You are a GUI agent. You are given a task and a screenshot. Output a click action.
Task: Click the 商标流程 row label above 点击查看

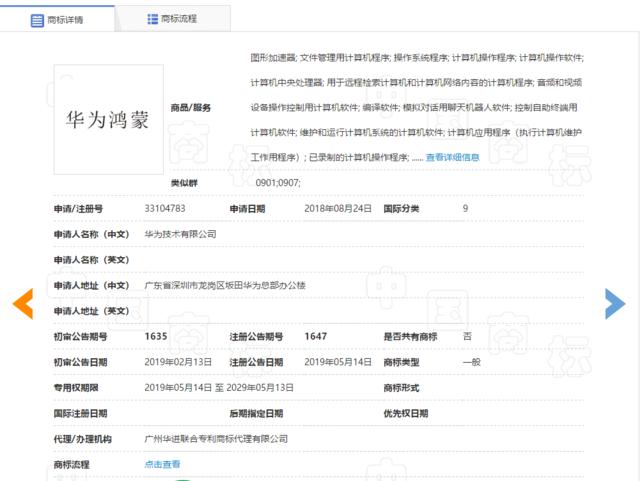[71, 465]
